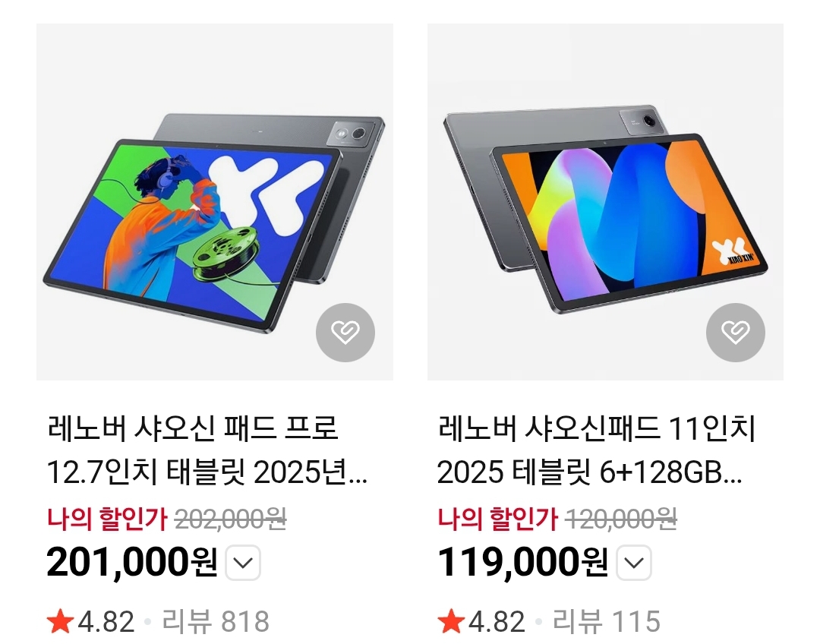Open the Xiaoxin Pad 11-inch product image
The height and width of the screenshot is (644, 820).
pos(605,201)
